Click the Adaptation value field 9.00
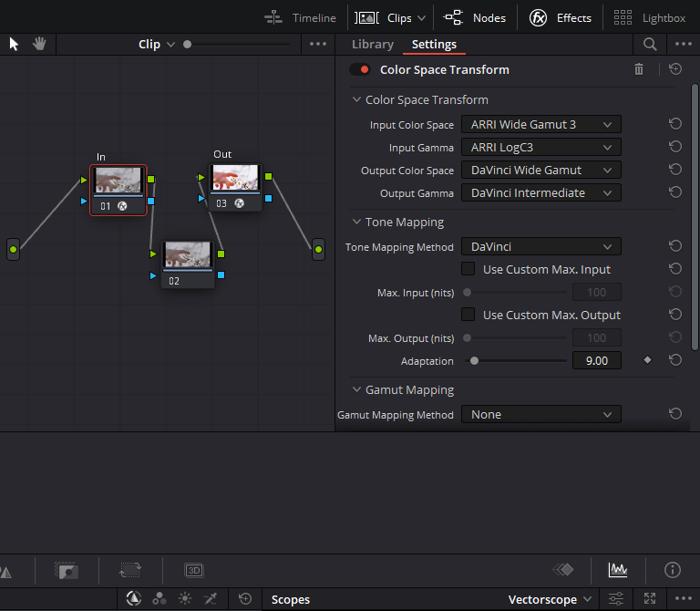The image size is (700, 611). coord(596,360)
